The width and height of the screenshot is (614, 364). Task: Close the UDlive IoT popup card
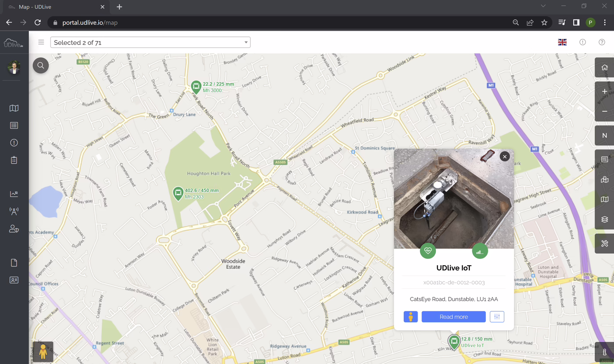505,156
